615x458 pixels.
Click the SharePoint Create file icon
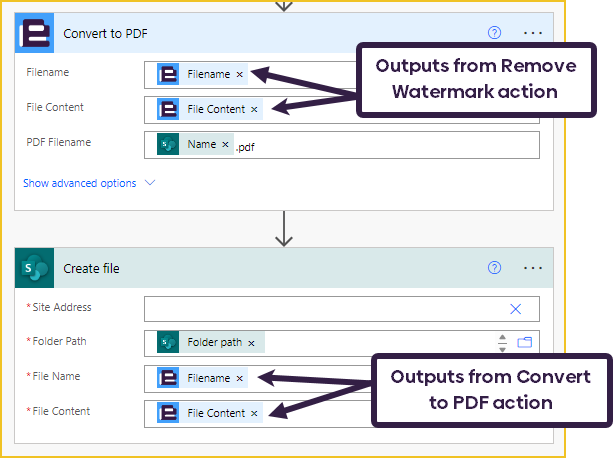(35, 268)
